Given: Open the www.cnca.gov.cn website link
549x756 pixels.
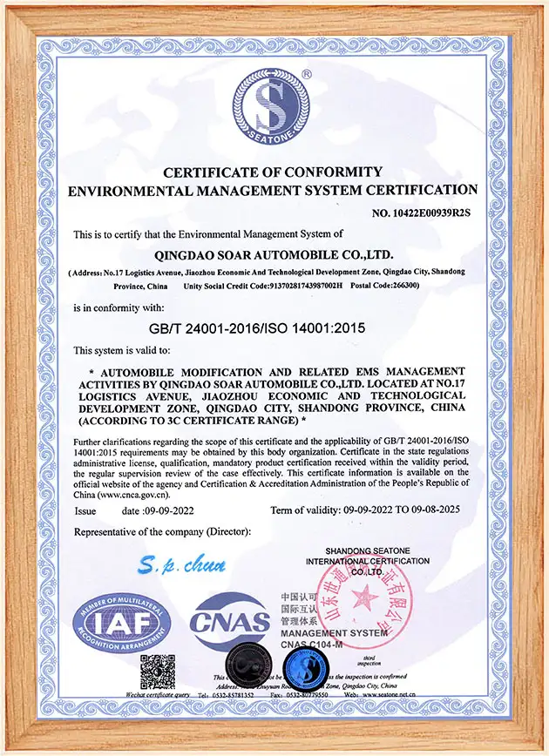Looking at the screenshot, I should coord(134,495).
